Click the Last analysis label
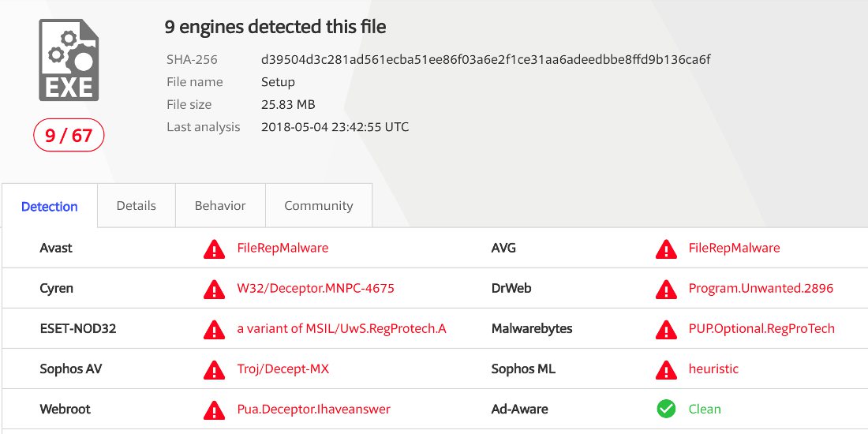Image resolution: width=868 pixels, height=434 pixels. [203, 127]
